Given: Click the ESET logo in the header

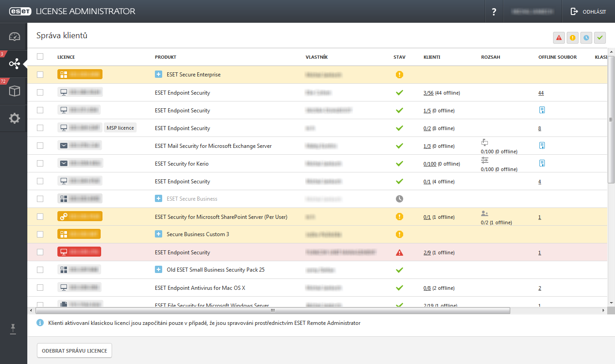Looking at the screenshot, I should [x=20, y=11].
